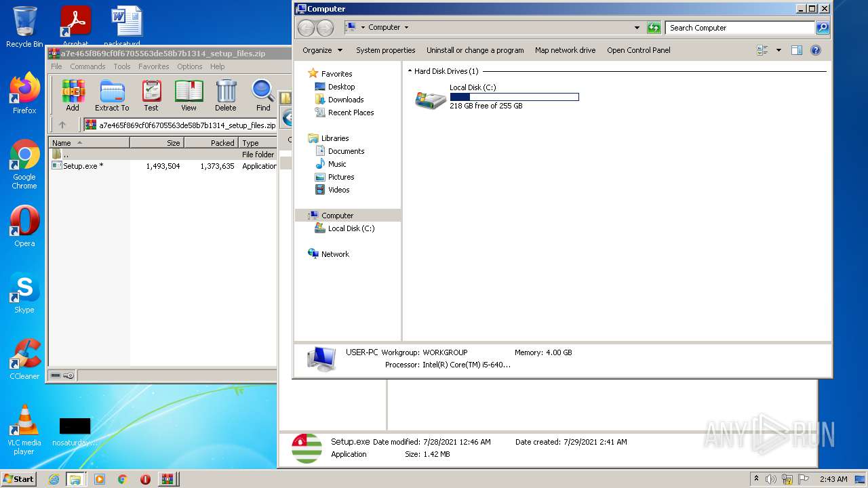Open Skype desktop shortcut

coord(24,293)
